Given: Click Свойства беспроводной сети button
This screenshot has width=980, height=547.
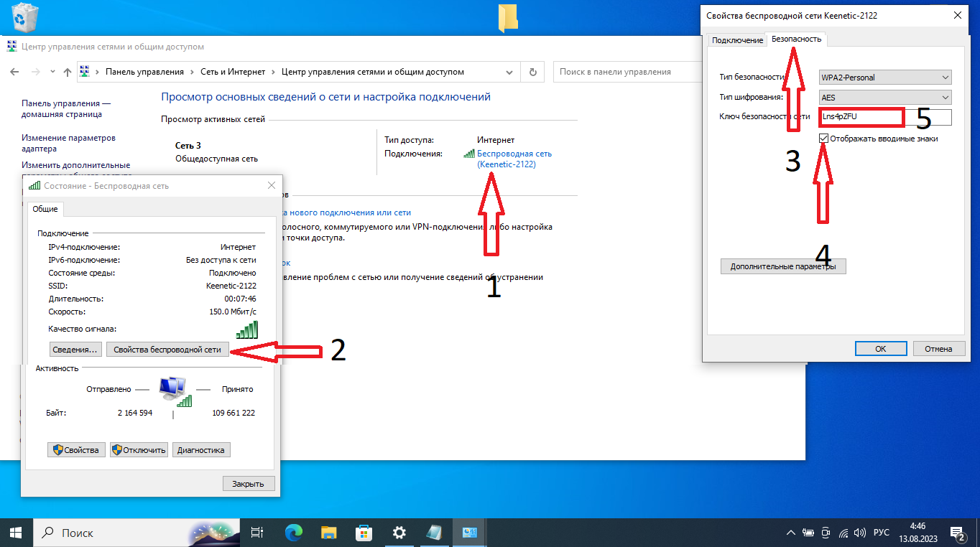Looking at the screenshot, I should [167, 350].
